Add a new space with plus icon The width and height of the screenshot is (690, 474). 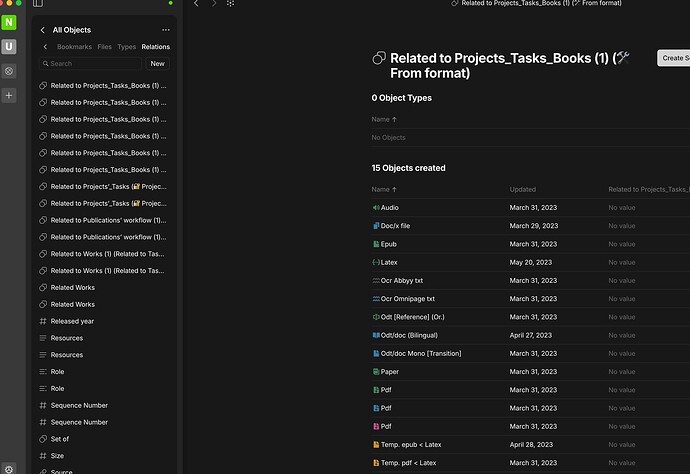click(9, 95)
